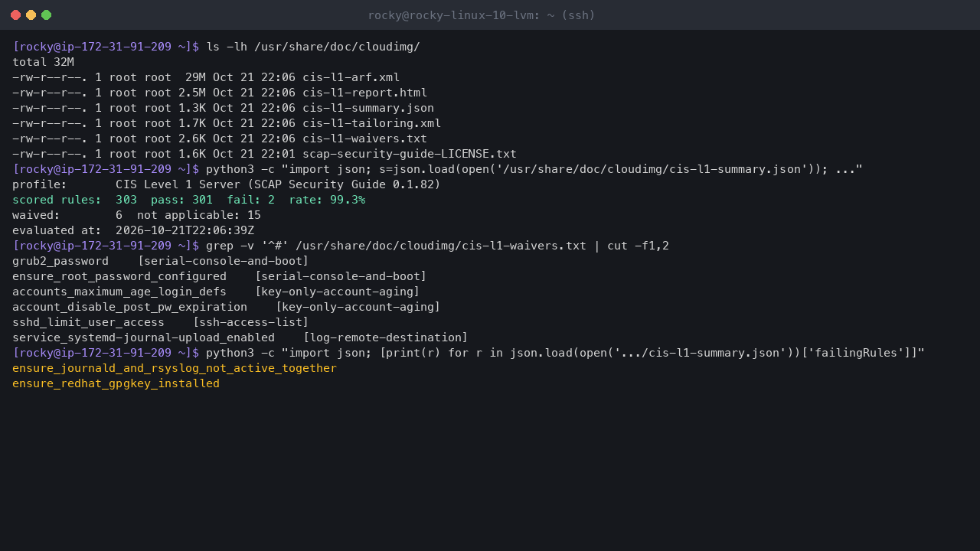Select the 99.3% pass rate value

click(348, 200)
